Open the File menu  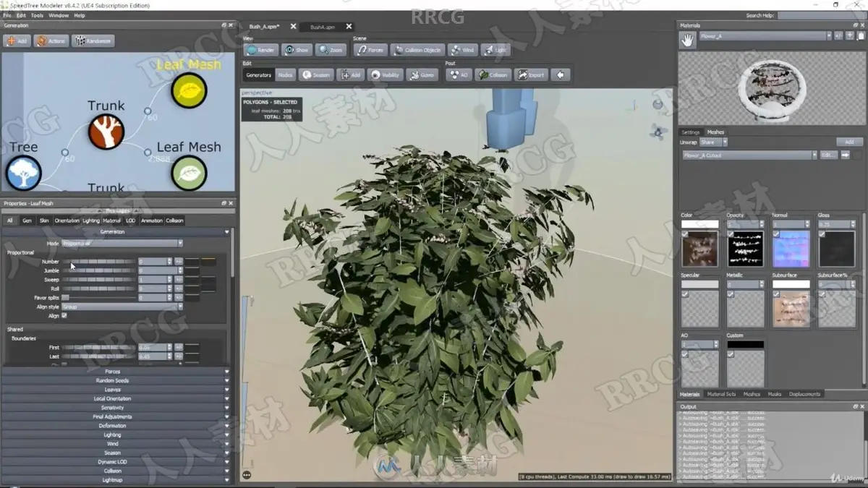(7, 15)
